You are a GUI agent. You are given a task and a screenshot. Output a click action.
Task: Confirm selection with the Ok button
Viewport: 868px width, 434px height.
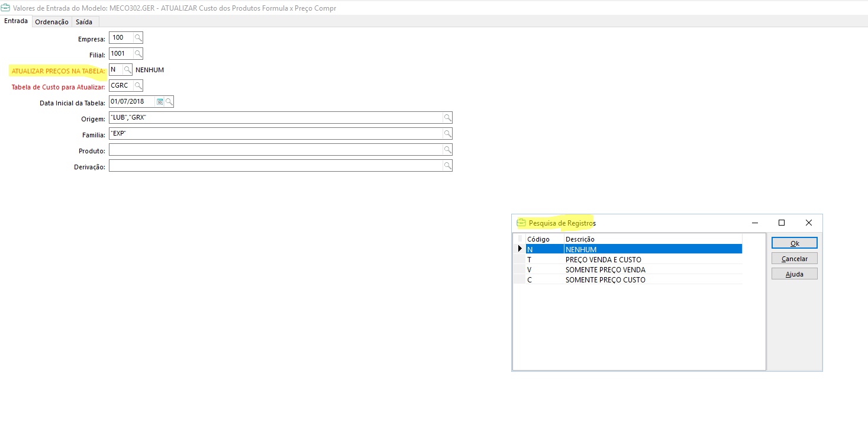tap(795, 243)
